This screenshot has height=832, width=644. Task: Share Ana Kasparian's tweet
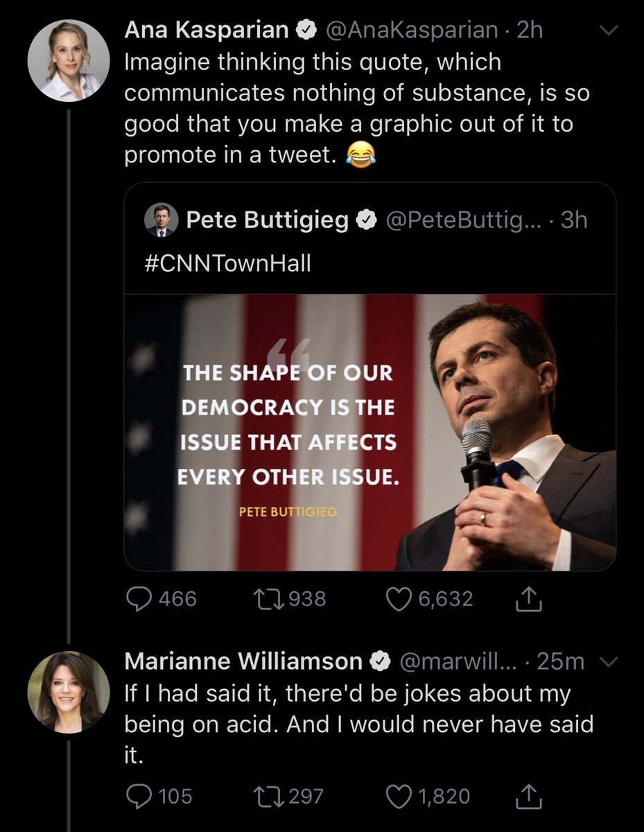coord(529,598)
